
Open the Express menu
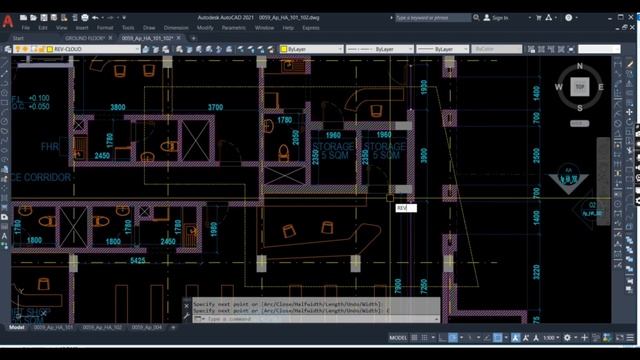pos(311,28)
